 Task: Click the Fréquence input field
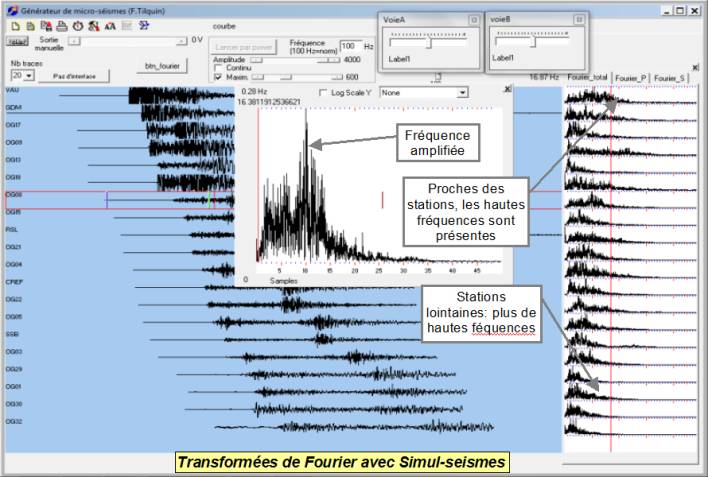click(350, 46)
